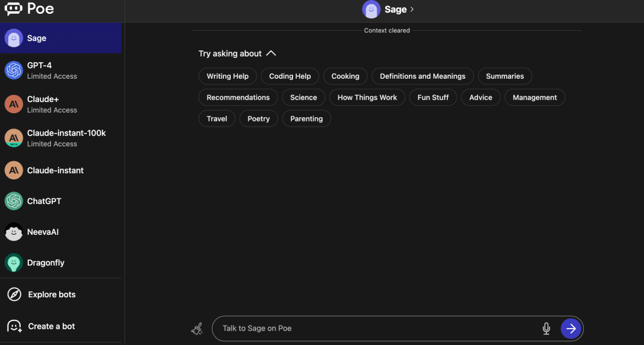The height and width of the screenshot is (345, 644).
Task: Click the ChatGPT bot logo icon
Action: click(x=14, y=201)
